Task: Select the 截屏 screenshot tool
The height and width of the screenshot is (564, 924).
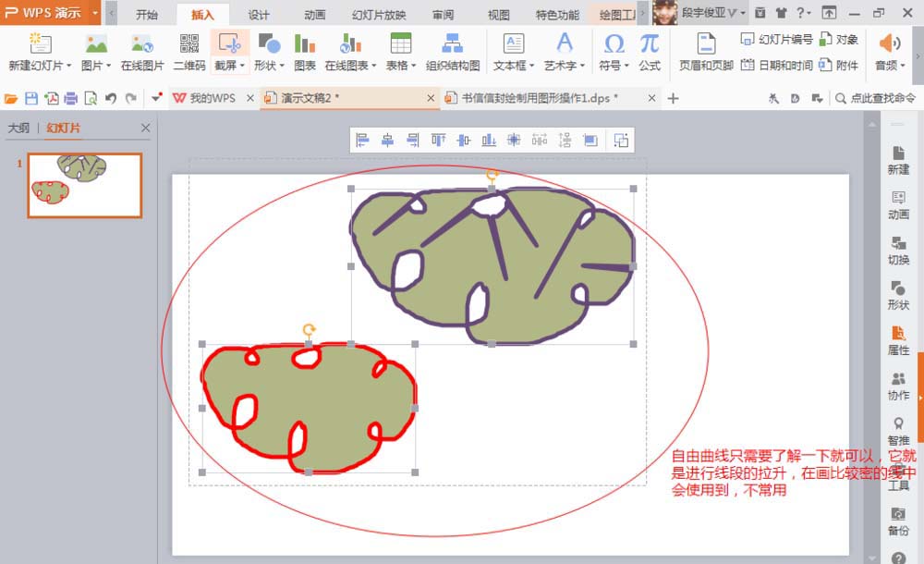Action: 228,51
